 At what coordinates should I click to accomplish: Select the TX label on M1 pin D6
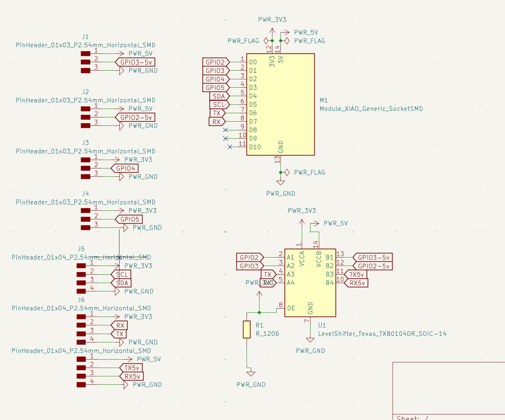tap(217, 113)
